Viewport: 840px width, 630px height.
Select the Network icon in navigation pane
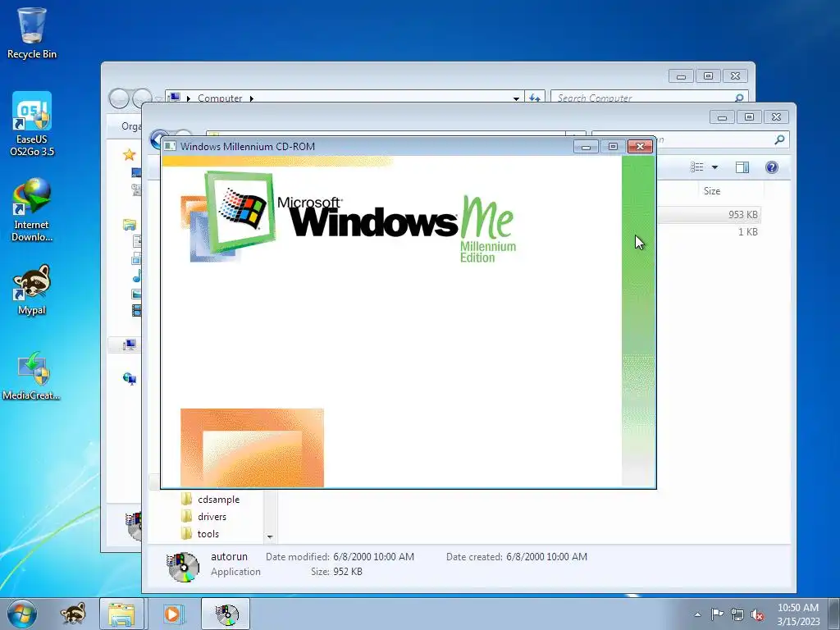pos(129,379)
